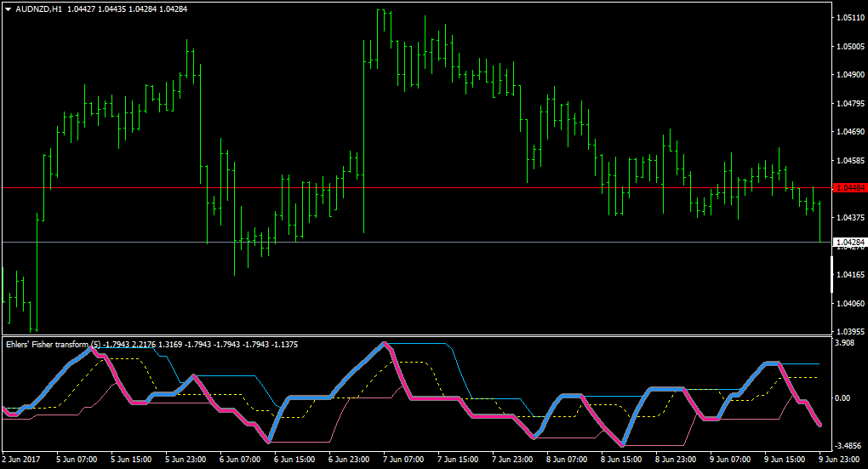Click the 3.908 indicator scale maximum
The width and height of the screenshot is (868, 469).
pos(844,343)
